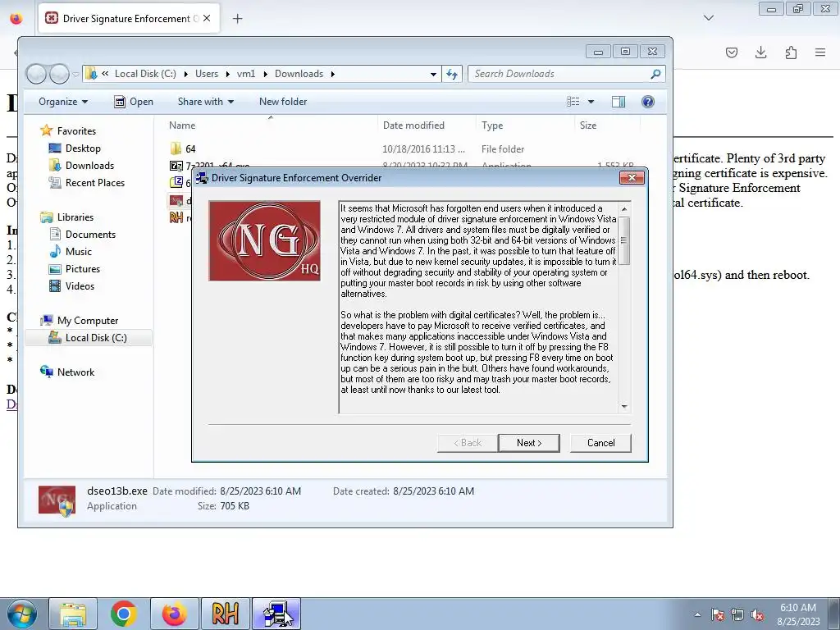Sort files by the Name column header

pos(182,126)
